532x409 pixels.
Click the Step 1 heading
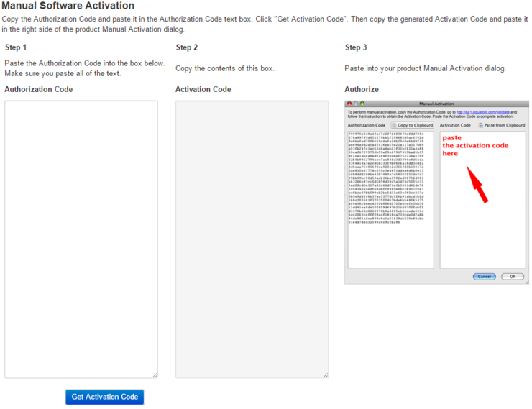[16, 47]
